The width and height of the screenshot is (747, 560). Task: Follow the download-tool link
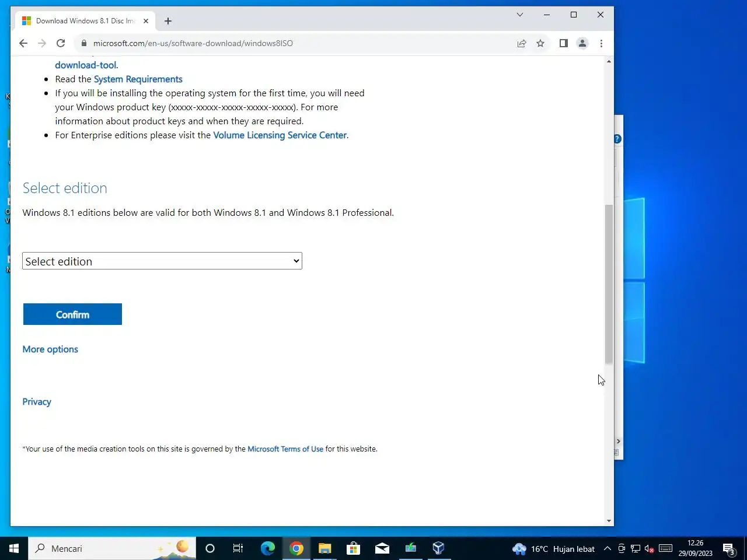[x=86, y=65]
